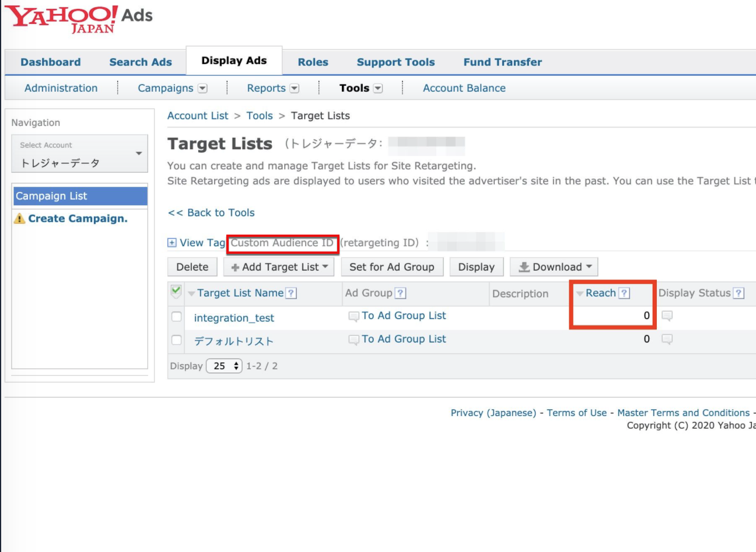Click help icon next to Reach column
The width and height of the screenshot is (756, 552).
click(x=624, y=293)
